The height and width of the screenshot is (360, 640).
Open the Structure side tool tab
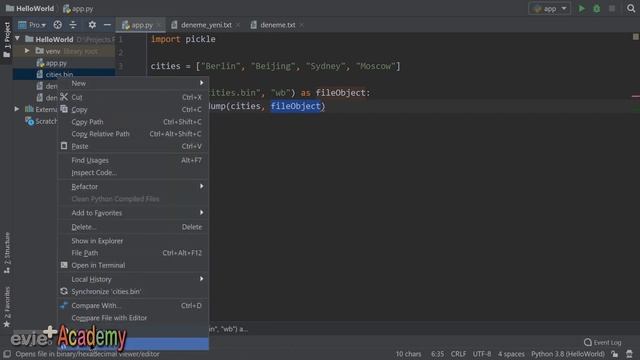(x=7, y=253)
